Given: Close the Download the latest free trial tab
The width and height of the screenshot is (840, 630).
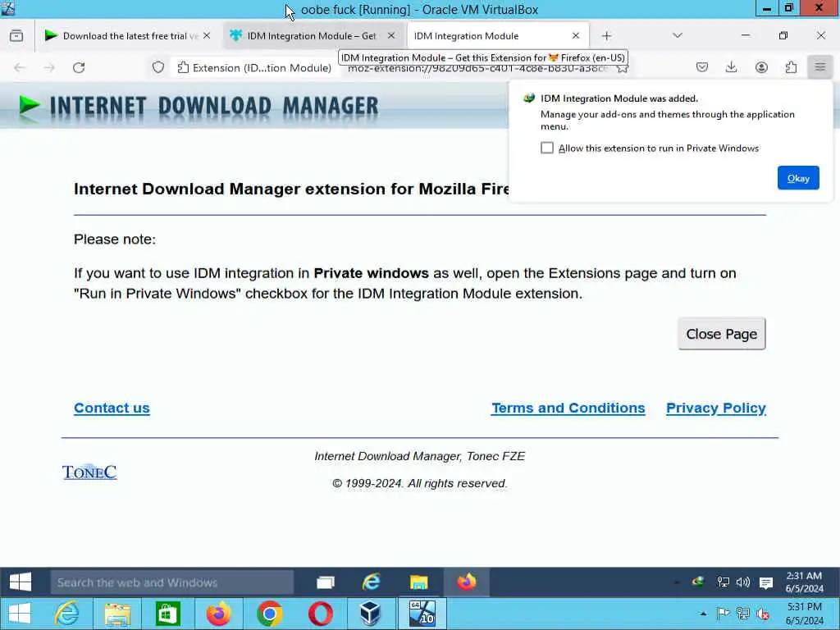Looking at the screenshot, I should point(207,36).
